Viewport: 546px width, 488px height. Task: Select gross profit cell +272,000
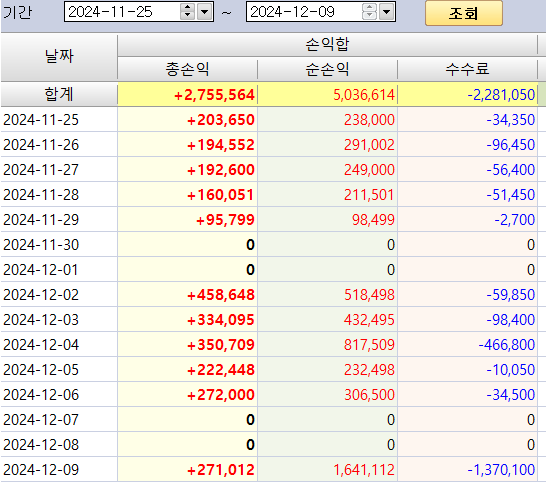[187, 395]
